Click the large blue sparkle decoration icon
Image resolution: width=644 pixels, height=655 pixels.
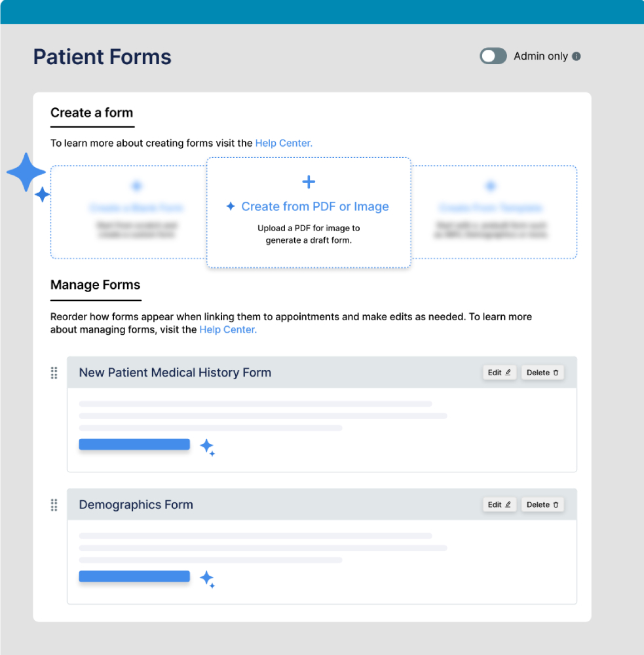click(26, 173)
